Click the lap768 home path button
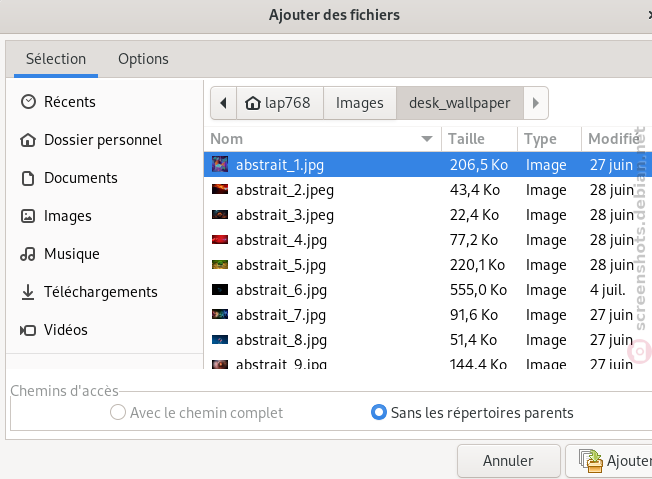 coord(280,103)
